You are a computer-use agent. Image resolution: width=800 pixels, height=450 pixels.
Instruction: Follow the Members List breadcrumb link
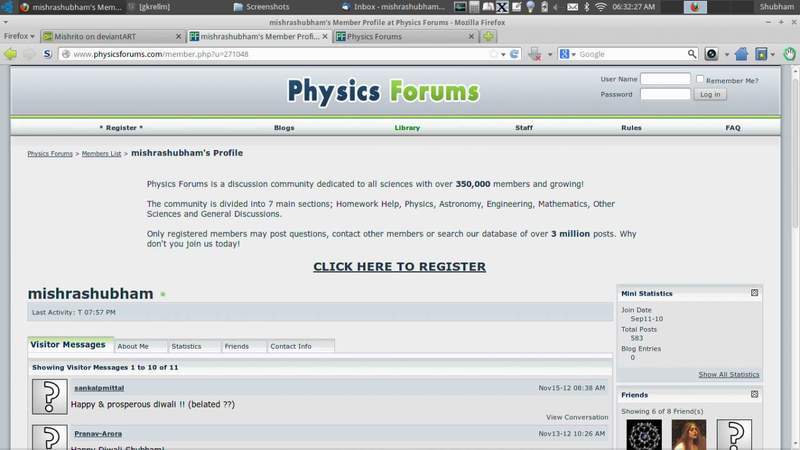click(x=102, y=154)
